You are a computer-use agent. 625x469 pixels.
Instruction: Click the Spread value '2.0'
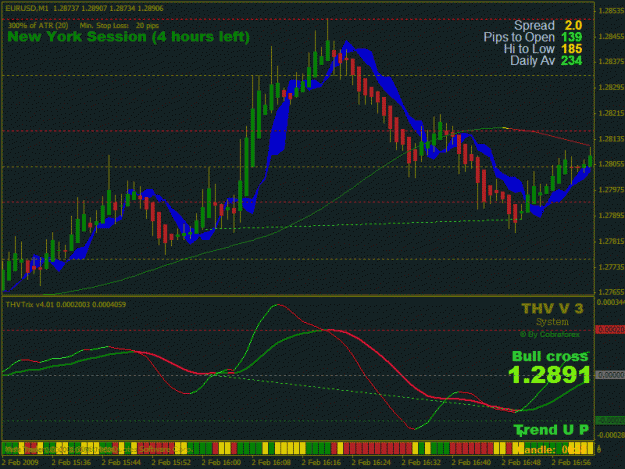click(573, 26)
